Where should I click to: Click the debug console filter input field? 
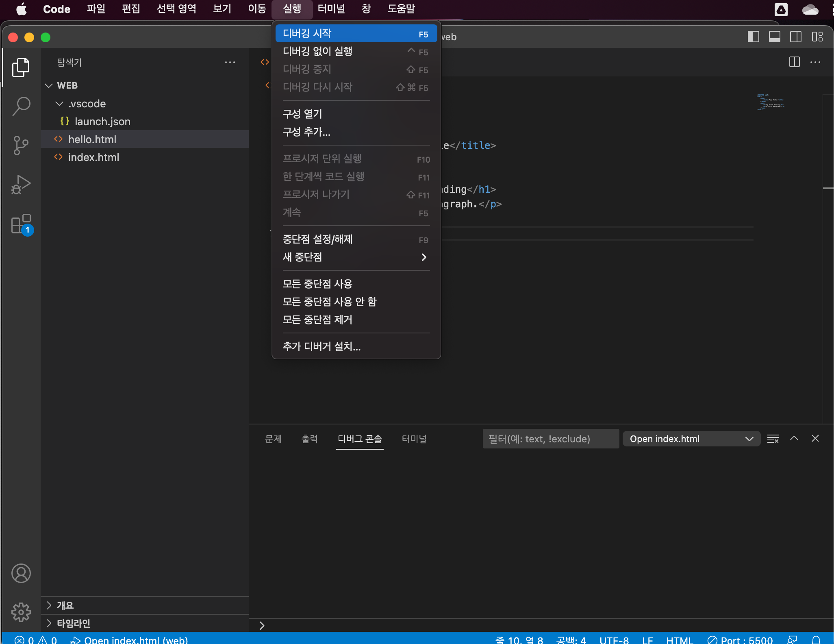pyautogui.click(x=550, y=439)
